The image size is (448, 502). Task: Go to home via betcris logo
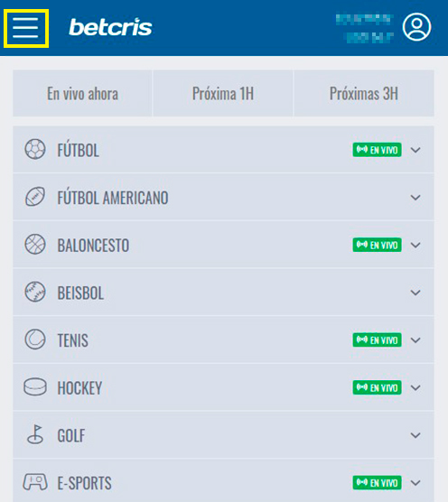110,27
